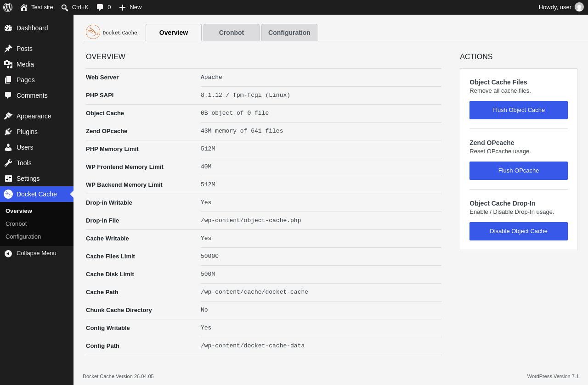This screenshot has width=588, height=385.
Task: Click the Collapse Menu arrow icon
Action: (x=8, y=253)
